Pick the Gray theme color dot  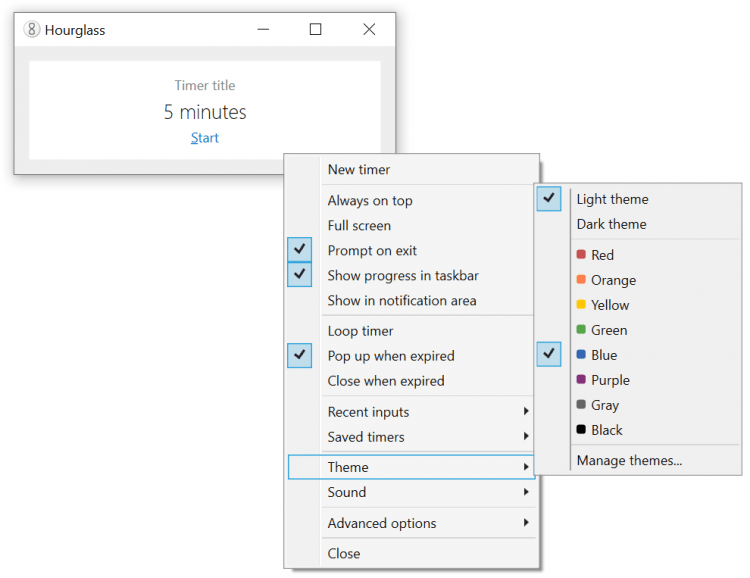pos(582,405)
